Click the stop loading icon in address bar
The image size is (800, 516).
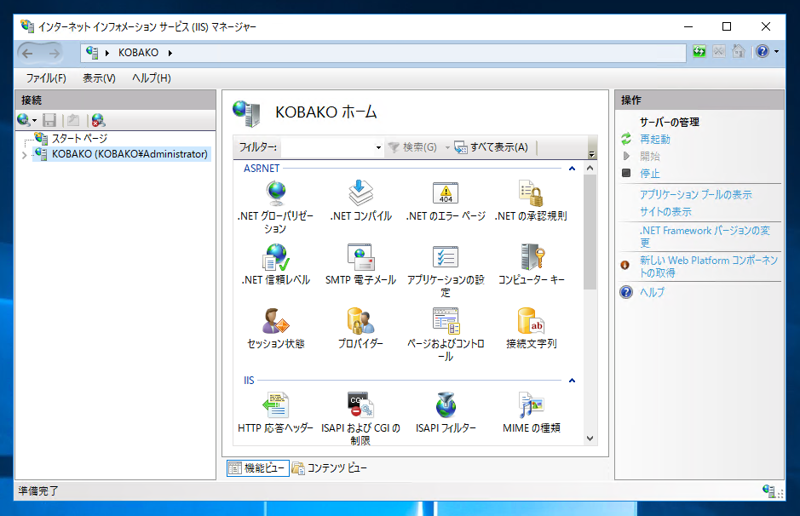pos(718,52)
